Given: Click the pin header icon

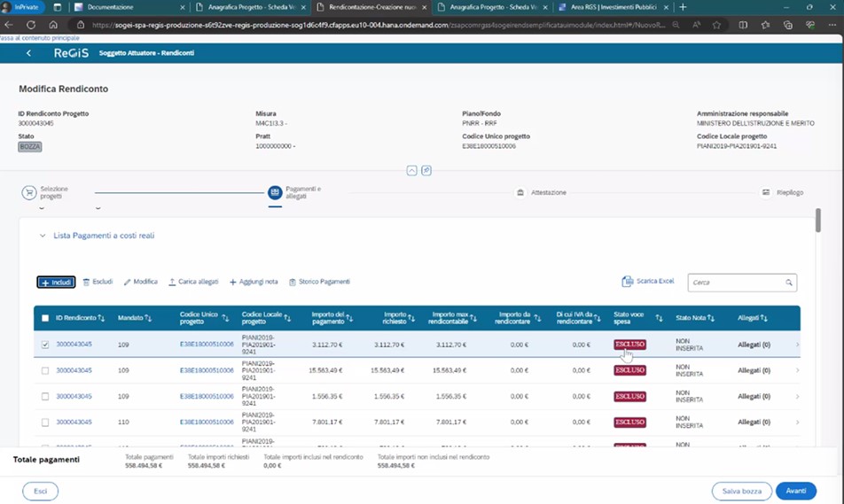Looking at the screenshot, I should click(426, 170).
